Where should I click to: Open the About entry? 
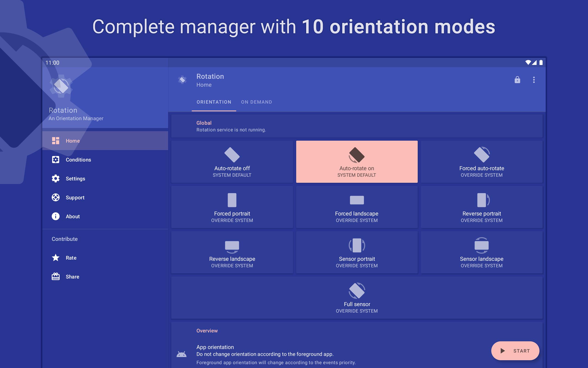[x=105, y=216]
